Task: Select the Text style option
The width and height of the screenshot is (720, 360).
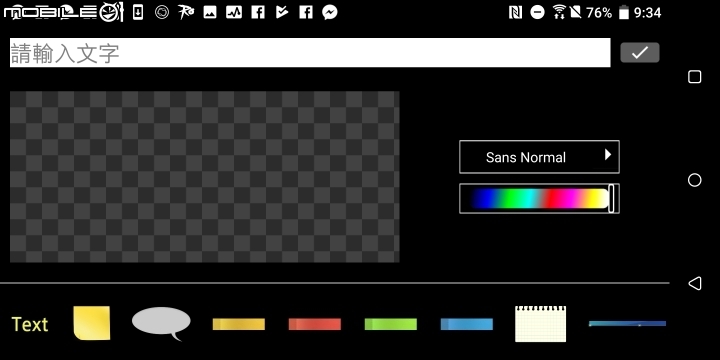Action: pyautogui.click(x=30, y=324)
